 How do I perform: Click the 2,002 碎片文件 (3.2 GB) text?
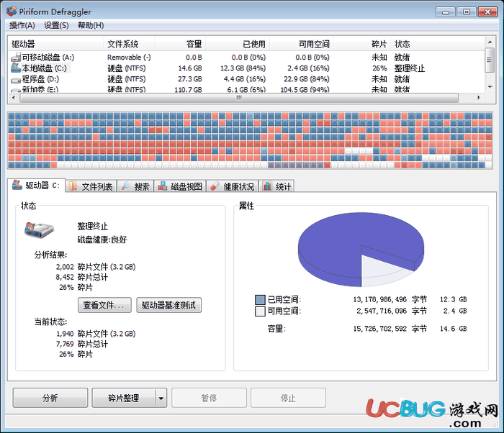[96, 267]
